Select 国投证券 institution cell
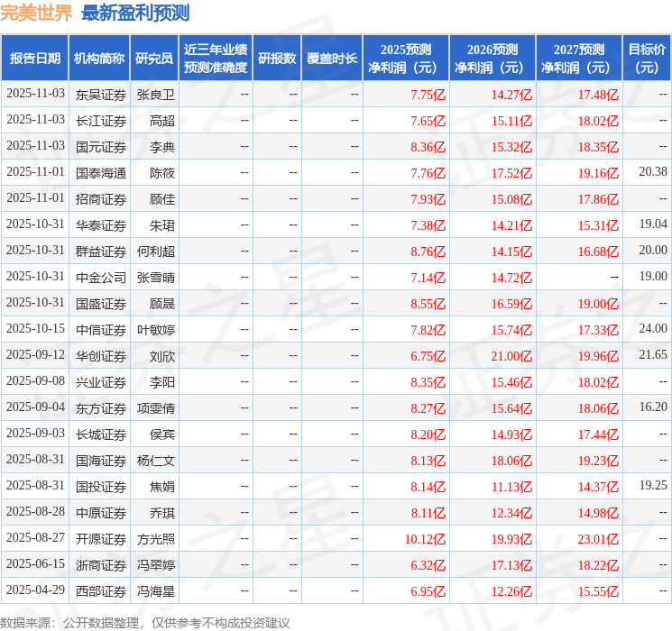Image resolution: width=672 pixels, height=631 pixels. (x=101, y=487)
